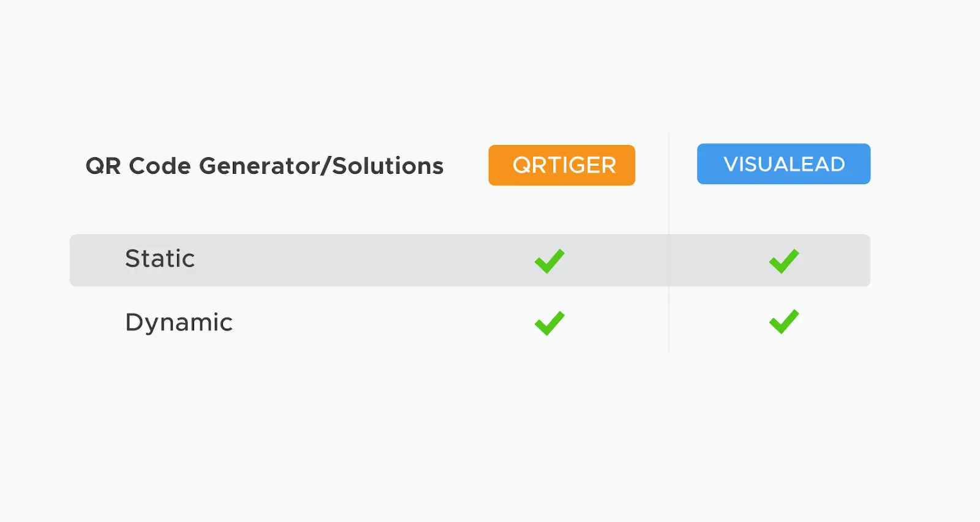Select the Static row label
Viewport: 980px width, 522px height.
pos(160,259)
